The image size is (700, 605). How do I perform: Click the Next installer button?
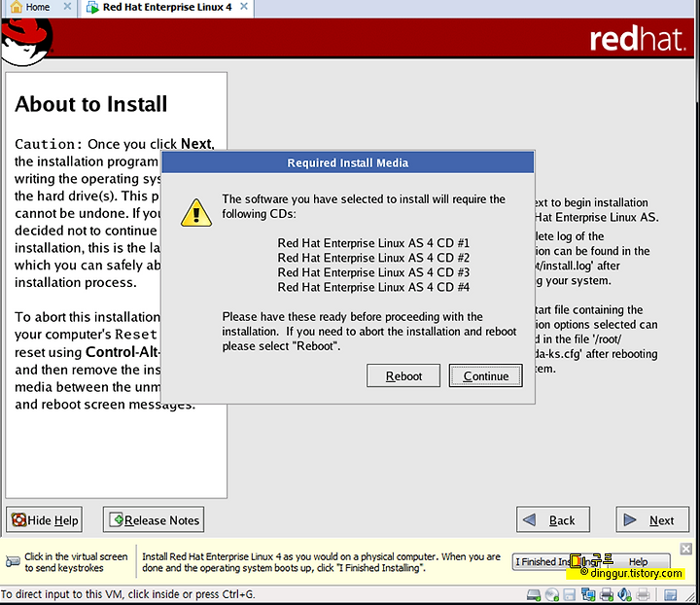[652, 519]
